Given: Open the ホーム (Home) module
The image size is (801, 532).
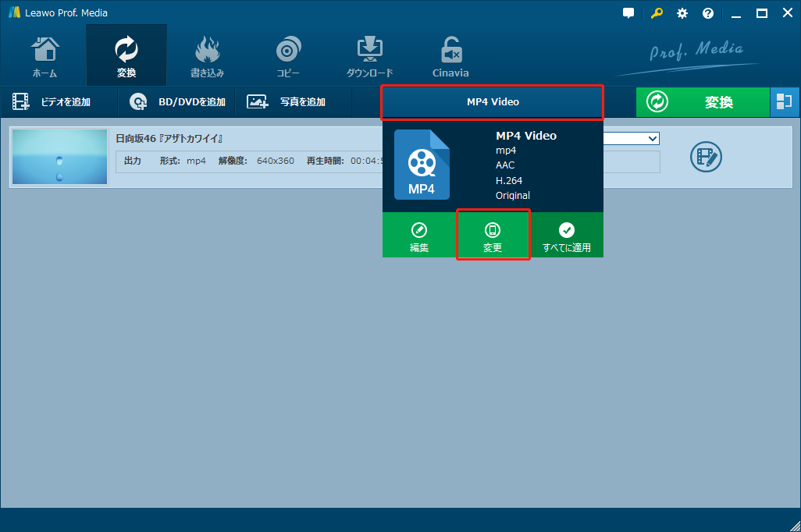Looking at the screenshot, I should (x=45, y=56).
